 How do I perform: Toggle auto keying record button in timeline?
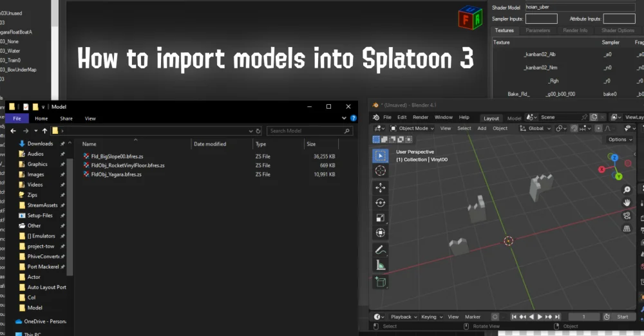coord(495,317)
